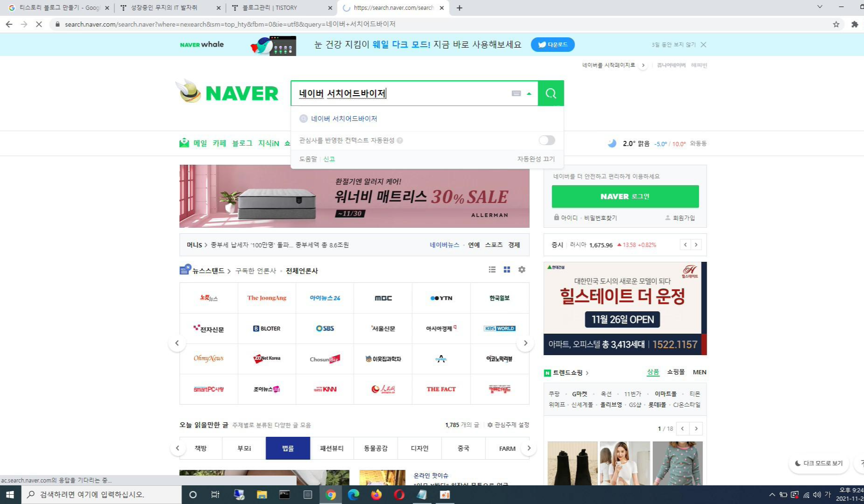
Task: Click the help question-mark icon beside 컨텍스트 자동완성
Action: point(400,140)
